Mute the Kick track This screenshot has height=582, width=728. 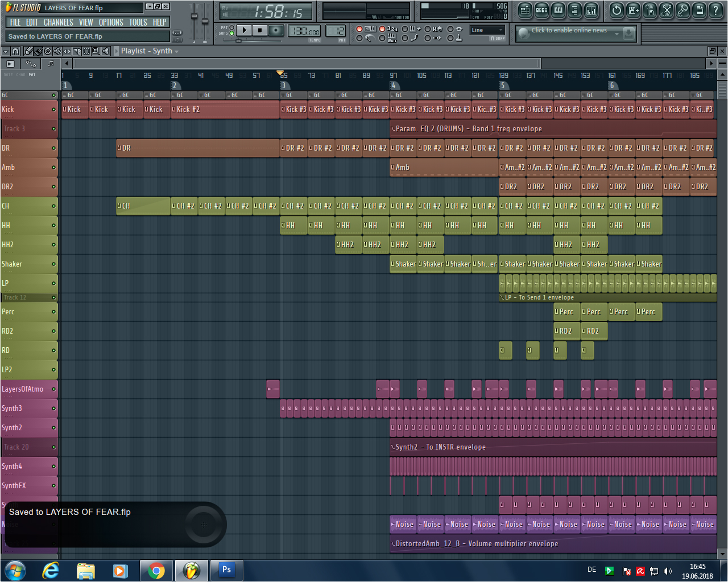pyautogui.click(x=54, y=110)
